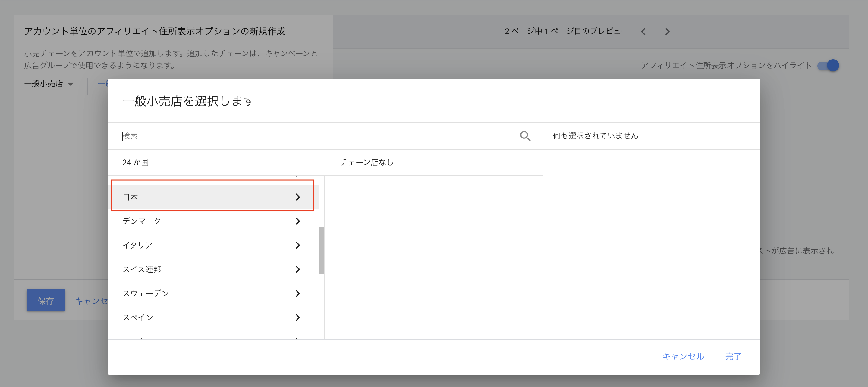Select スペイン in country list
The image size is (868, 387).
point(137,317)
